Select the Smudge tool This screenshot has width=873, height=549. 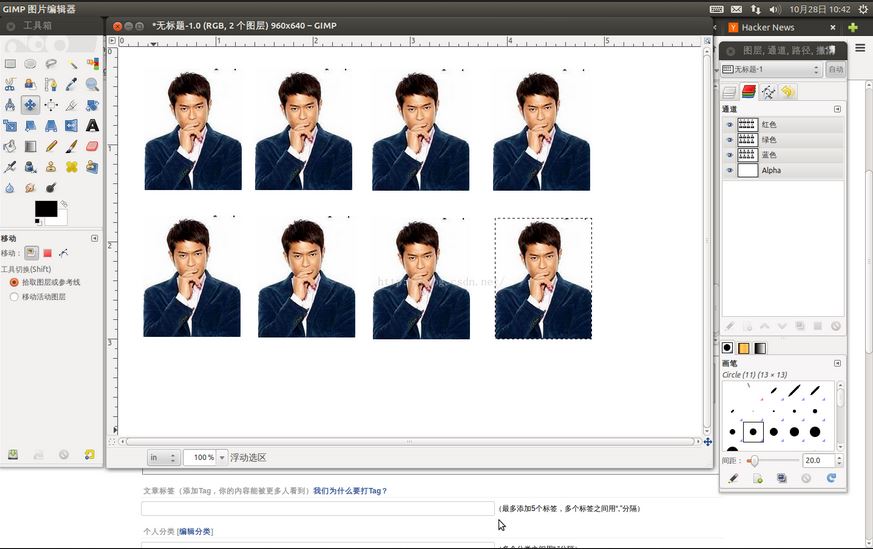[x=30, y=188]
